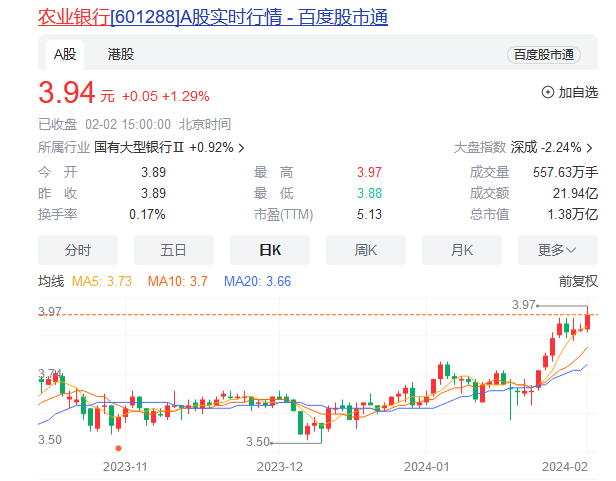616x481 pixels.
Task: Click the 3.97 high price marker annotation
Action: coord(524,305)
